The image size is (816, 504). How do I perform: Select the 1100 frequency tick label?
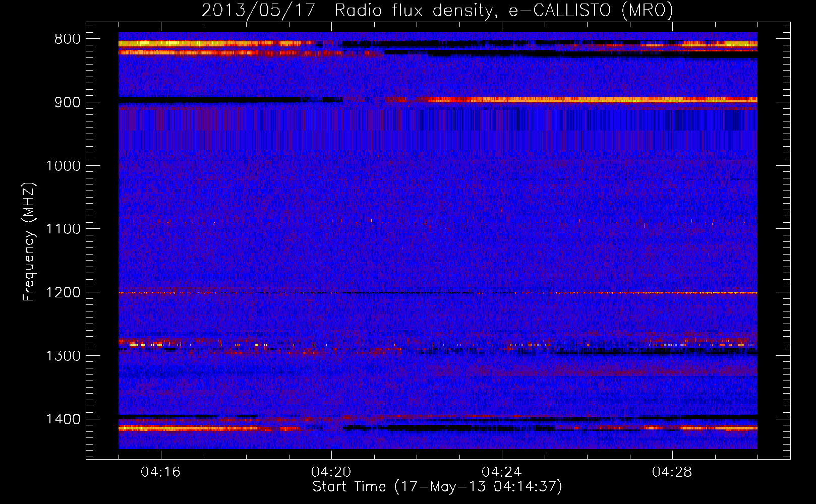point(63,229)
